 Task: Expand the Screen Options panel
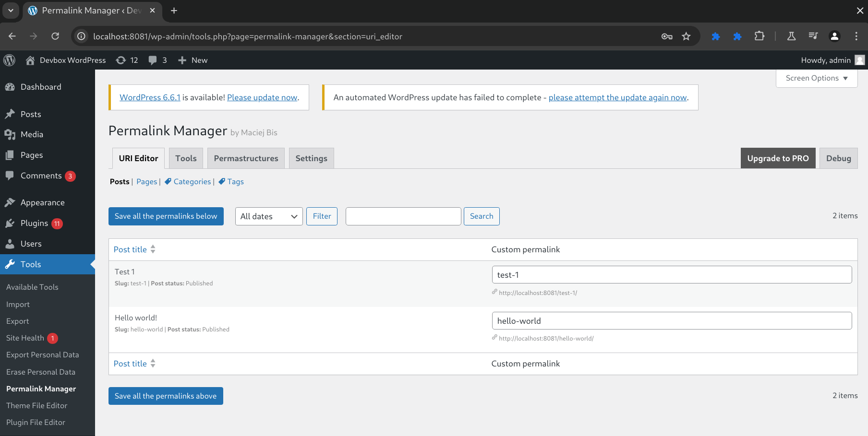pos(816,78)
